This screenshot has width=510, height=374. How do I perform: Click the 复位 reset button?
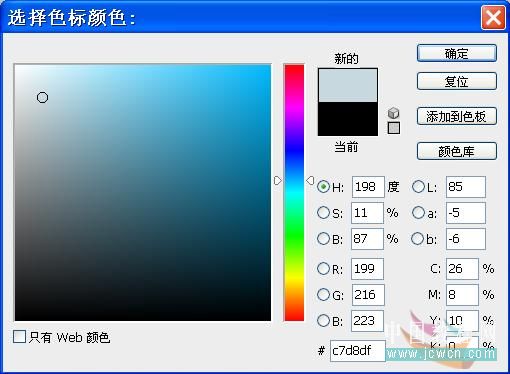(x=457, y=81)
